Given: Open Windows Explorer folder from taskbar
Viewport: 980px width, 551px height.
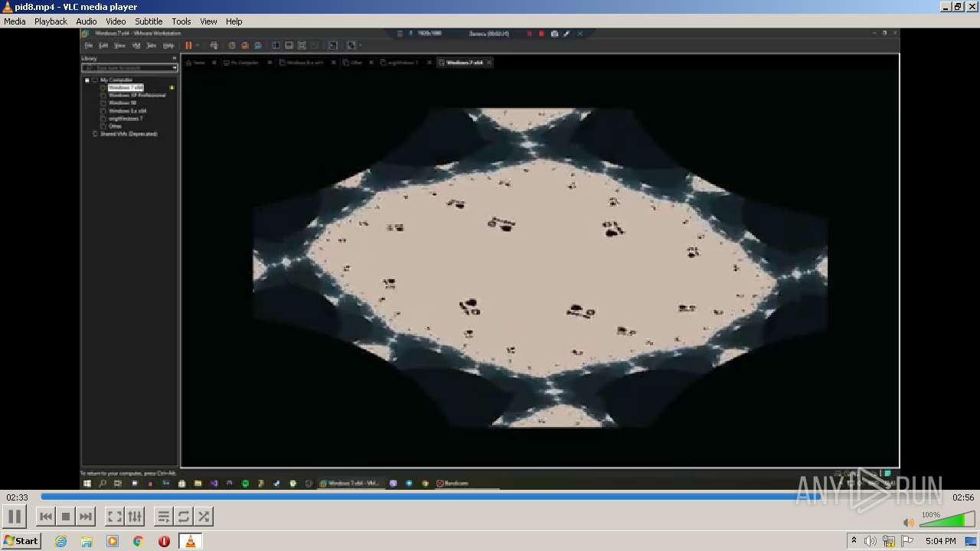Looking at the screenshot, I should pyautogui.click(x=87, y=541).
